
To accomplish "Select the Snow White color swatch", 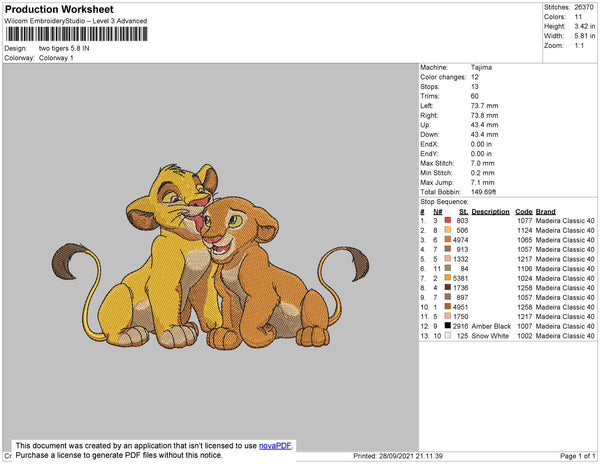I will [x=447, y=335].
